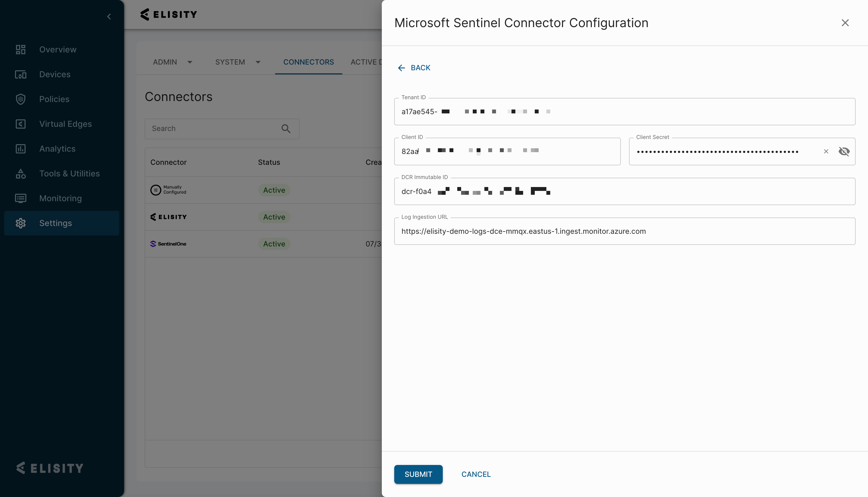The width and height of the screenshot is (868, 497).
Task: Click the partially visible Crea column header
Action: (373, 162)
